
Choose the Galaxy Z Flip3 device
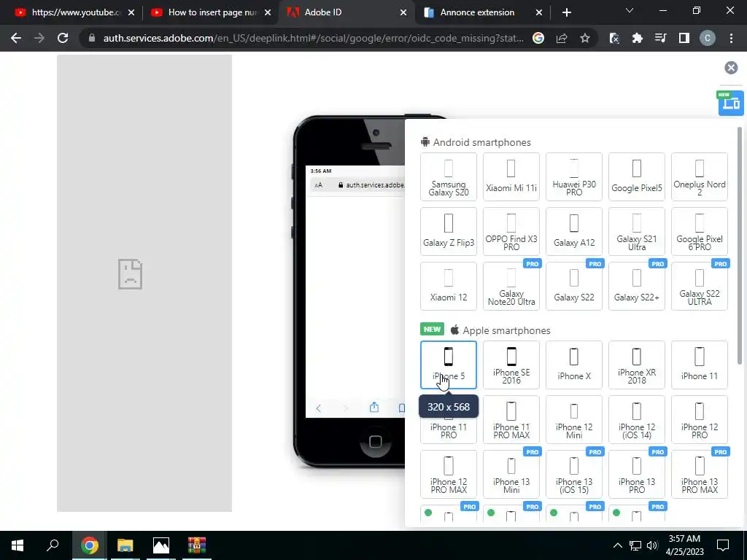point(449,232)
